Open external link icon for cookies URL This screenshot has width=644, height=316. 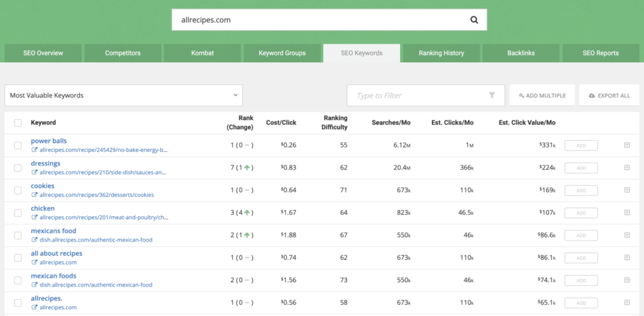tap(35, 195)
